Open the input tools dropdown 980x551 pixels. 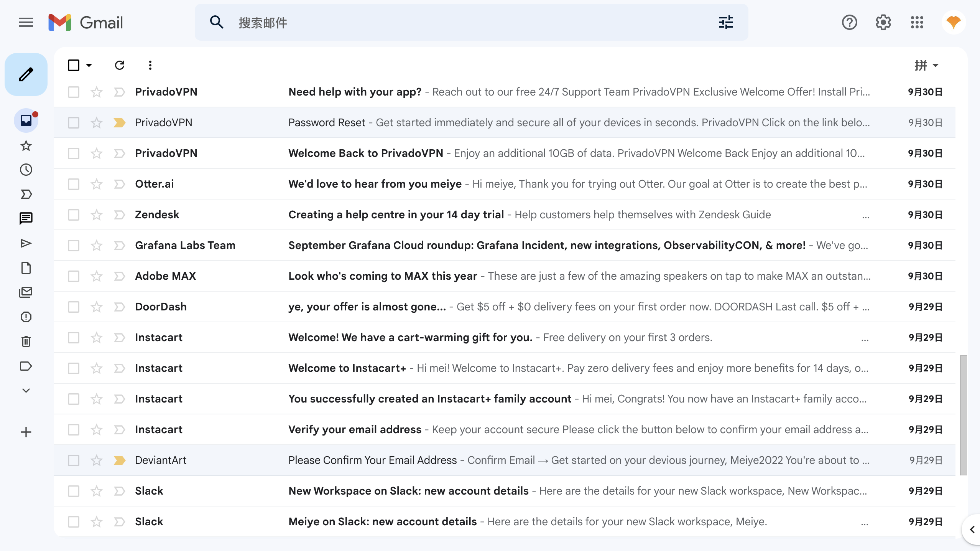click(926, 65)
